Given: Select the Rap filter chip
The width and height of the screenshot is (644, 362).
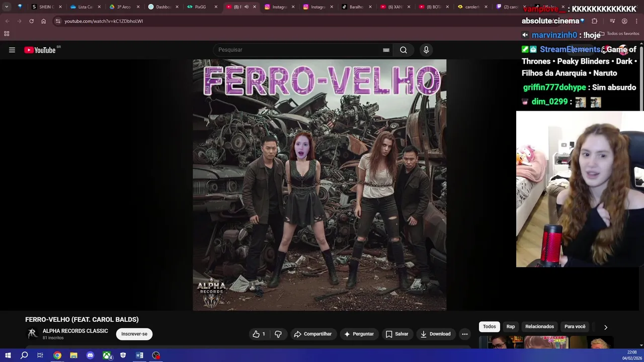Looking at the screenshot, I should [511, 327].
